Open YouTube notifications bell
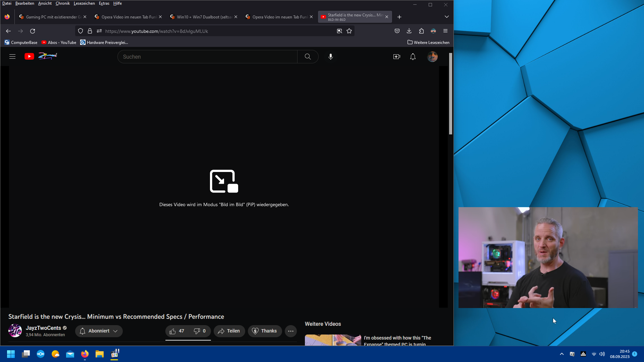The height and width of the screenshot is (362, 644). (x=413, y=57)
